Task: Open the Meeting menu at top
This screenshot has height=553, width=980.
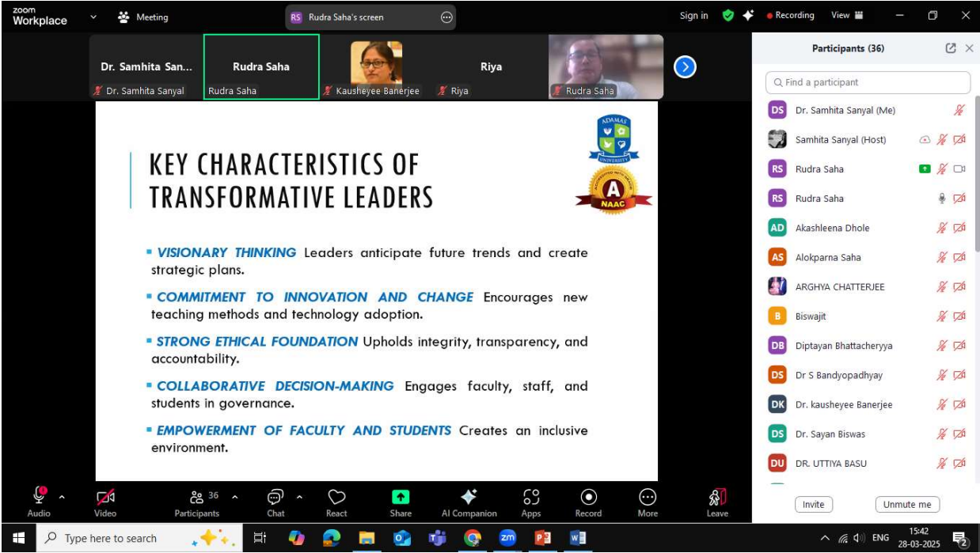Action: click(142, 17)
